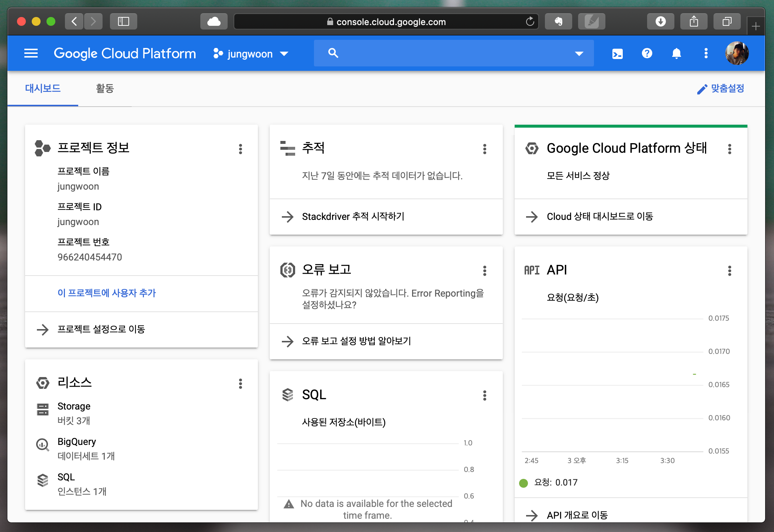Expand the jungwoon project selector
774x532 pixels.
(251, 54)
